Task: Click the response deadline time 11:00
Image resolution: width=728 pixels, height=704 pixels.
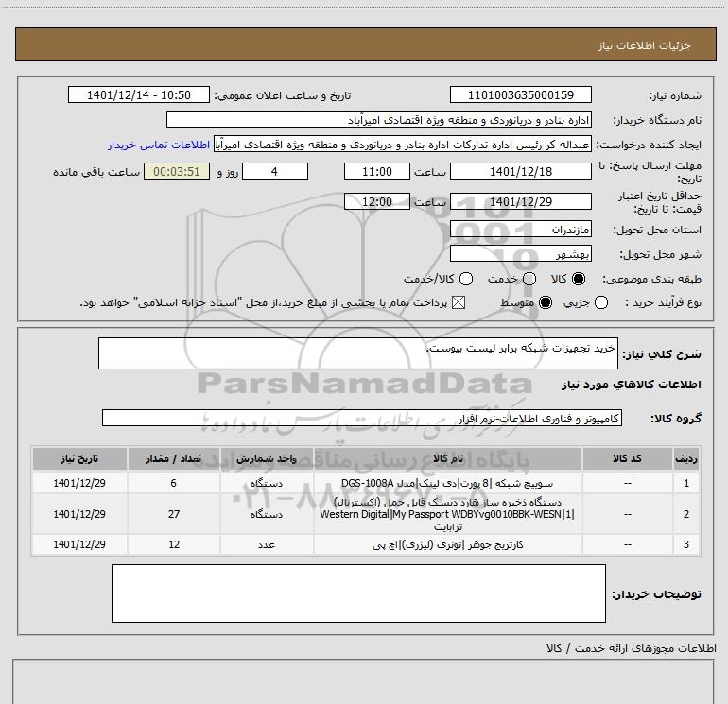Action: coord(377,172)
